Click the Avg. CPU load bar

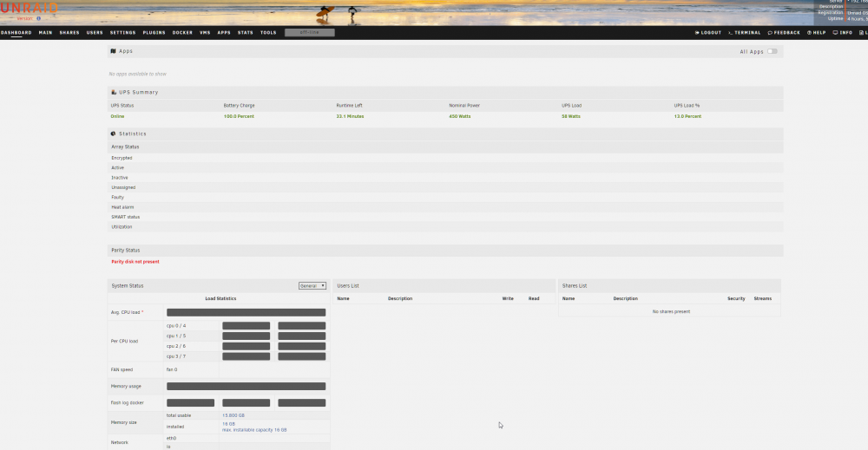tap(246, 312)
